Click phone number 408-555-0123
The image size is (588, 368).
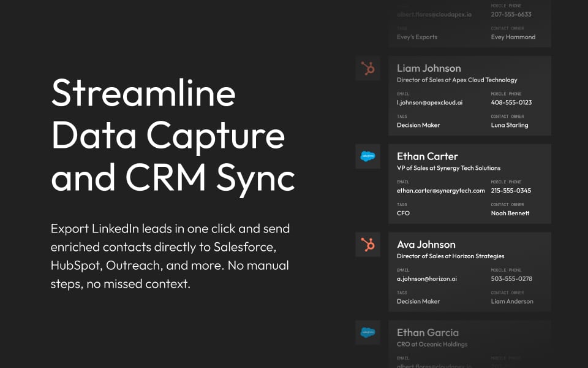click(511, 102)
